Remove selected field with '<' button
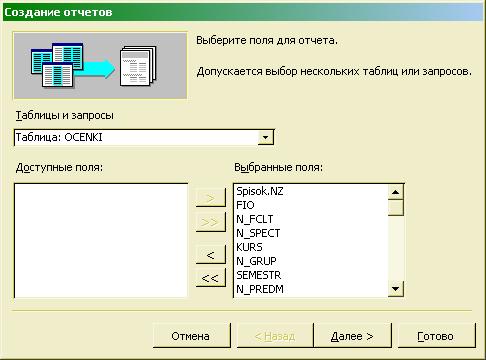 pos(211,255)
